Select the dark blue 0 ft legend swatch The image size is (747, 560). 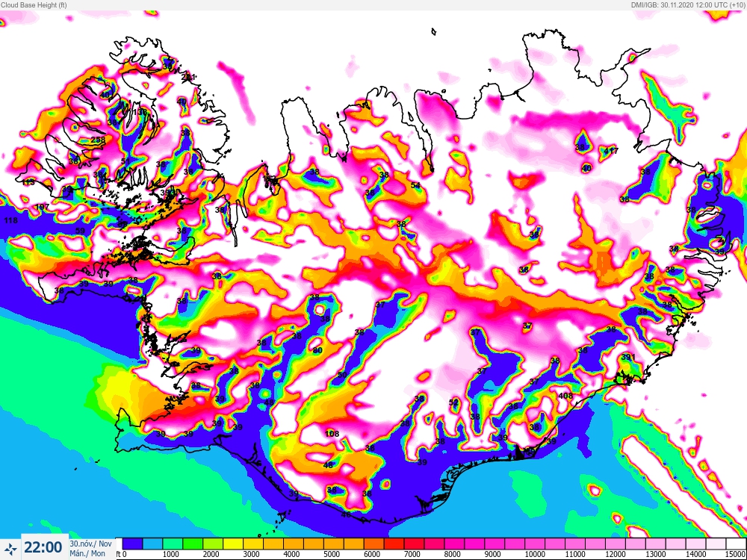132,544
